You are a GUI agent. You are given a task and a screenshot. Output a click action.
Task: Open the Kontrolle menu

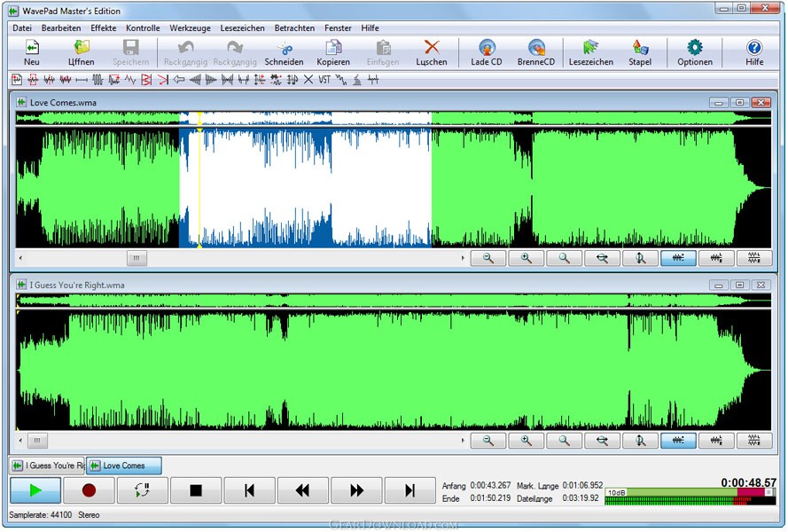pyautogui.click(x=143, y=28)
